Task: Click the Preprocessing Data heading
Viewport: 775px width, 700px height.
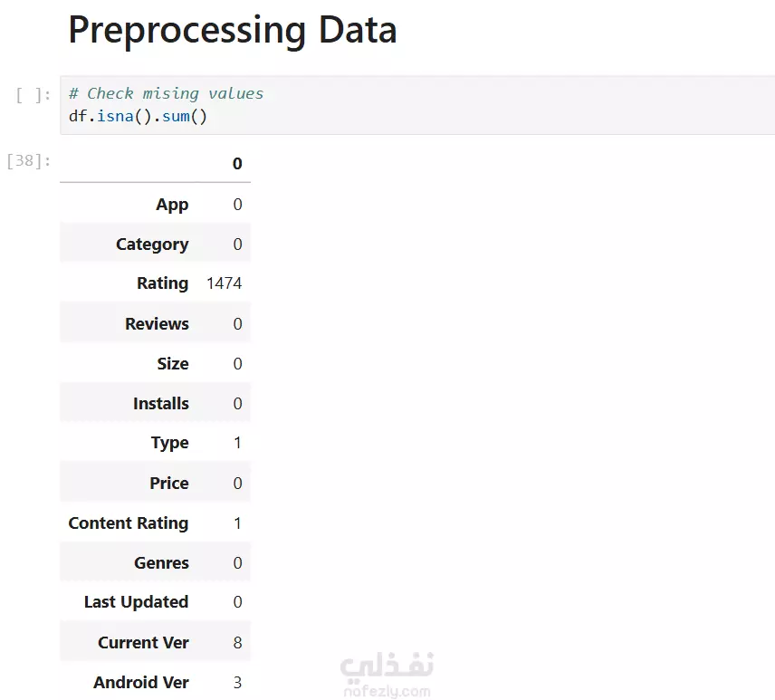Action: [233, 31]
